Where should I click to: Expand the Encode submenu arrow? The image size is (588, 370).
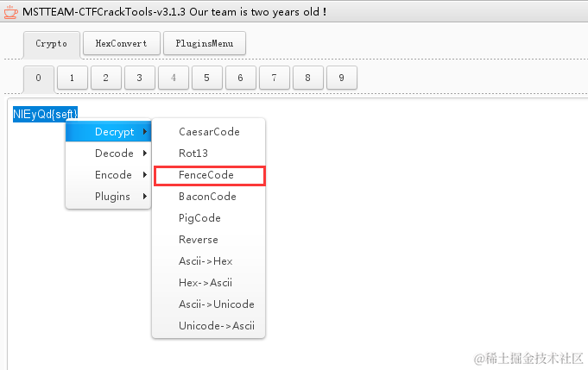coord(145,174)
